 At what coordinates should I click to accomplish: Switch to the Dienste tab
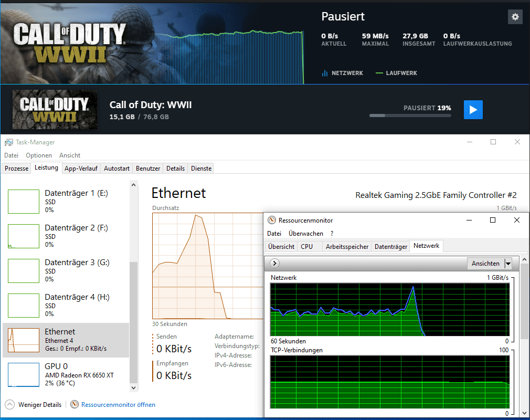(201, 169)
